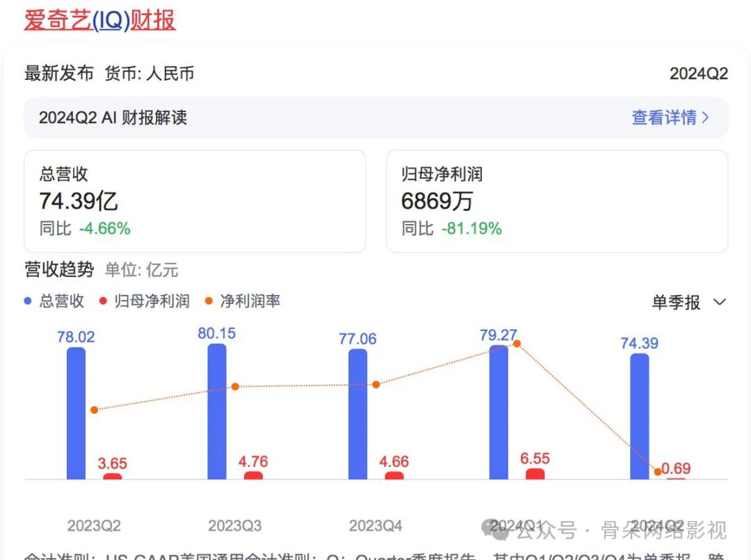Click the arrow next to 查看详情
This screenshot has height=560, width=751.
[x=706, y=118]
